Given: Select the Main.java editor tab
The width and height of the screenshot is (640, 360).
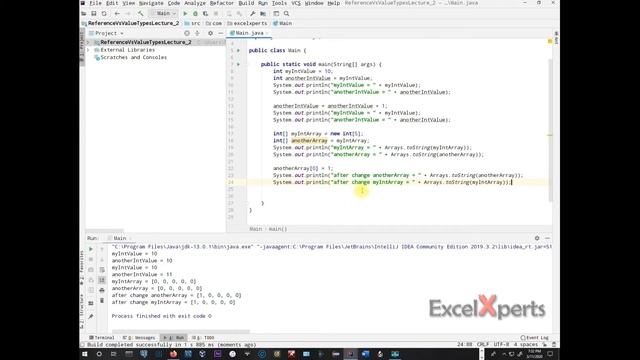Looking at the screenshot, I should coord(249,33).
